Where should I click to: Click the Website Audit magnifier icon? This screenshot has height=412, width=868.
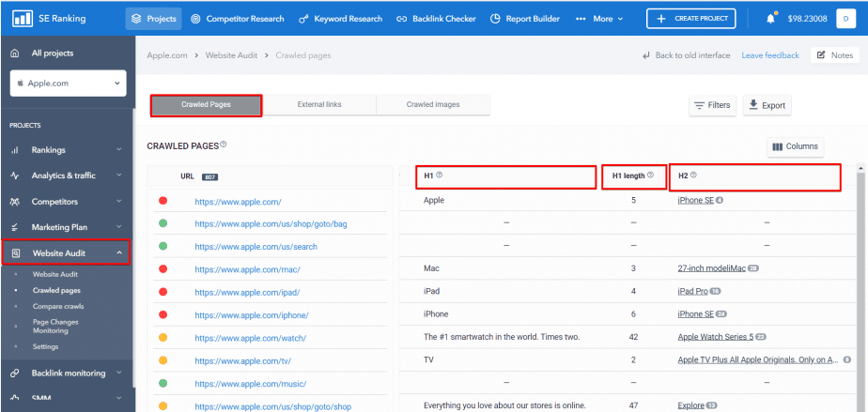[15, 253]
